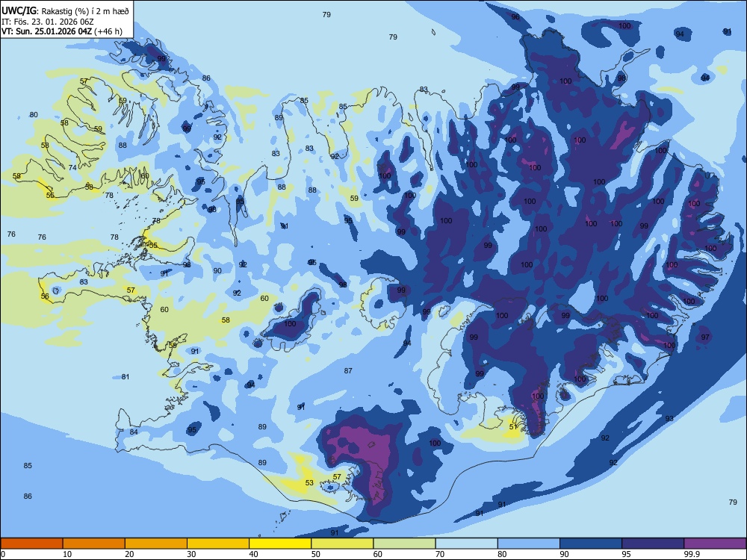The image size is (747, 560).
Task: Click the map value '93' over the southeast sea
Action: pos(669,418)
